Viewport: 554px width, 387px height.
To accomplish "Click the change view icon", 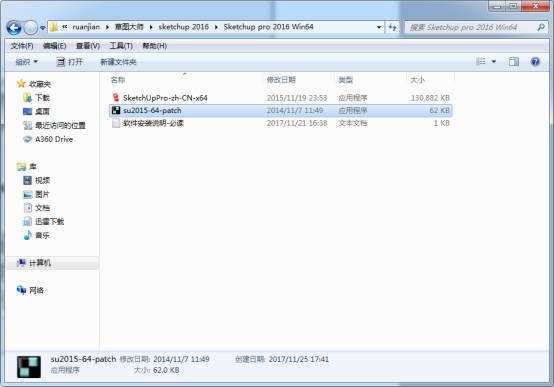I will 481,62.
